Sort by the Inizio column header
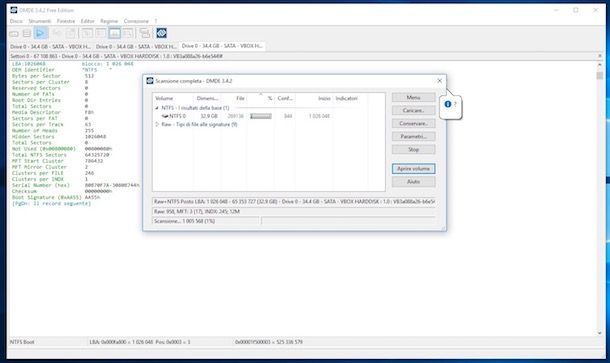The height and width of the screenshot is (363, 610). pyautogui.click(x=314, y=98)
